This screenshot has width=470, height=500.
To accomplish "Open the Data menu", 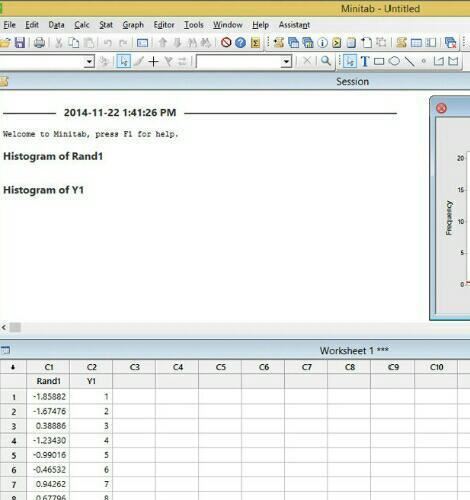I will pos(56,25).
